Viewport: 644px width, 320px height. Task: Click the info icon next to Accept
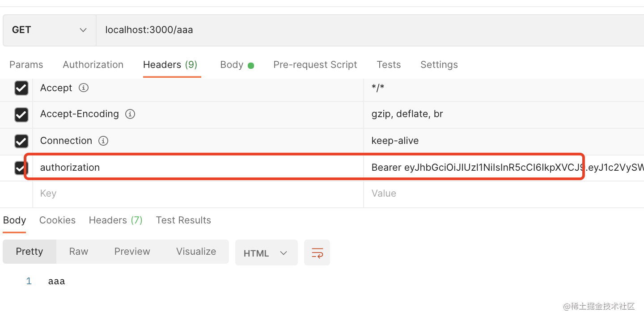pyautogui.click(x=84, y=88)
